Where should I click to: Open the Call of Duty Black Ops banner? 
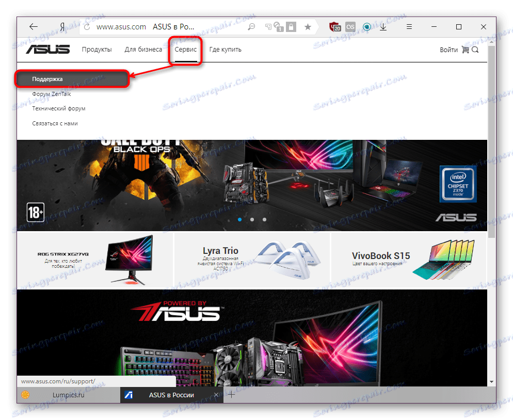252,185
